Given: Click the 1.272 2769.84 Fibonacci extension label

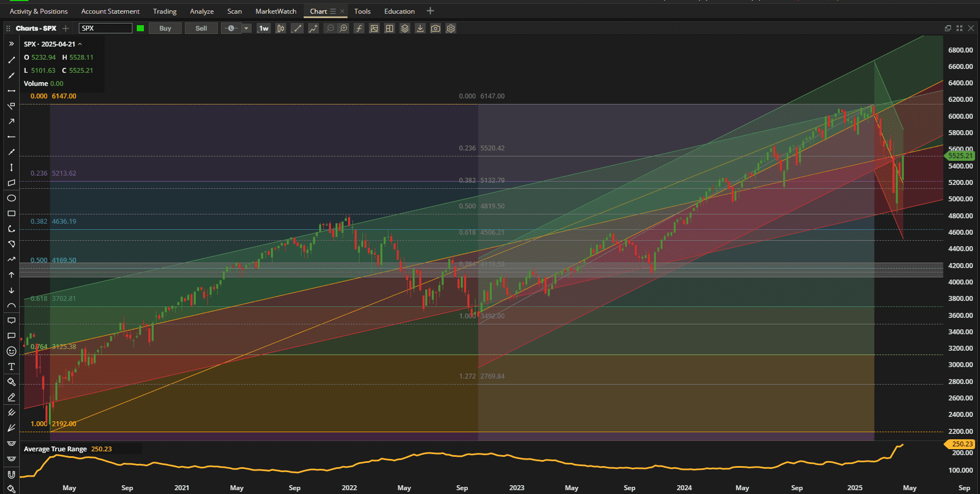Looking at the screenshot, I should point(482,376).
